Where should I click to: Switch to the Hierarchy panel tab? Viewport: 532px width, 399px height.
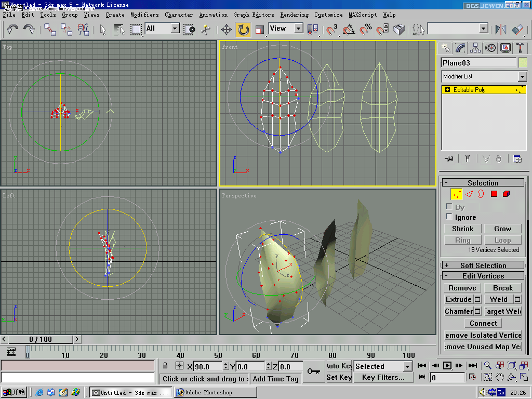(x=475, y=48)
